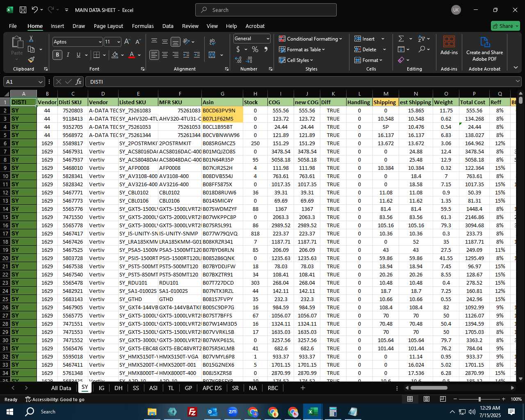The width and height of the screenshot is (525, 420).
Task: Click Accessibility: Good to go status
Action: pos(55,399)
